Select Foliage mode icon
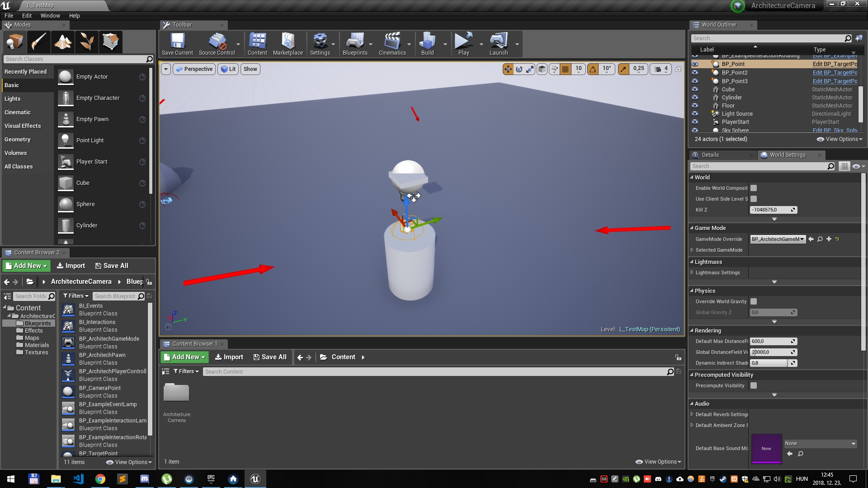This screenshot has width=868, height=488. (87, 42)
